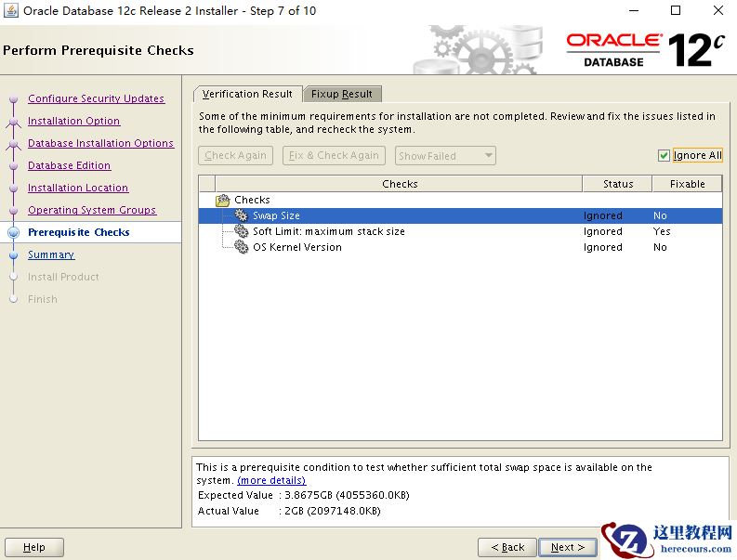Click Fix & Check Again button
This screenshot has height=560, width=737.
click(x=334, y=155)
